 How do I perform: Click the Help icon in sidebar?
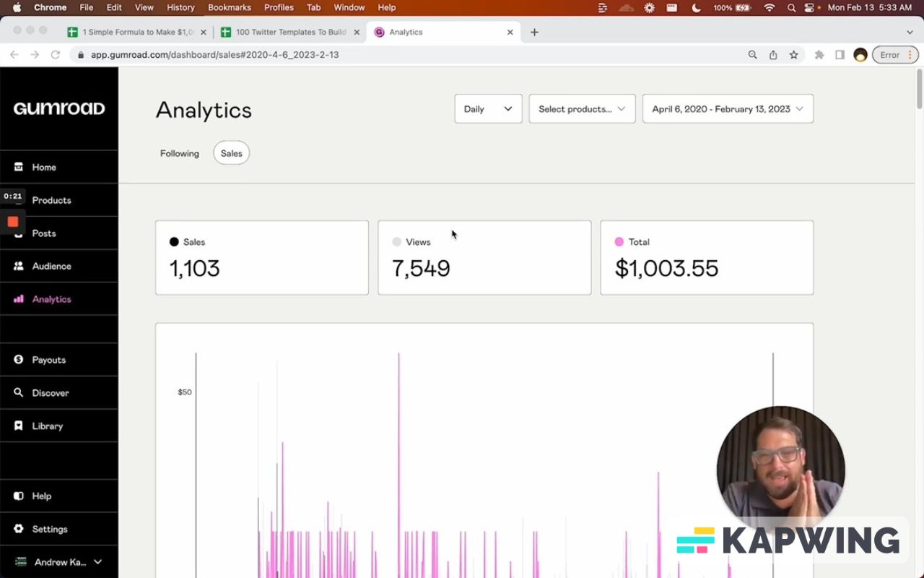pyautogui.click(x=19, y=496)
